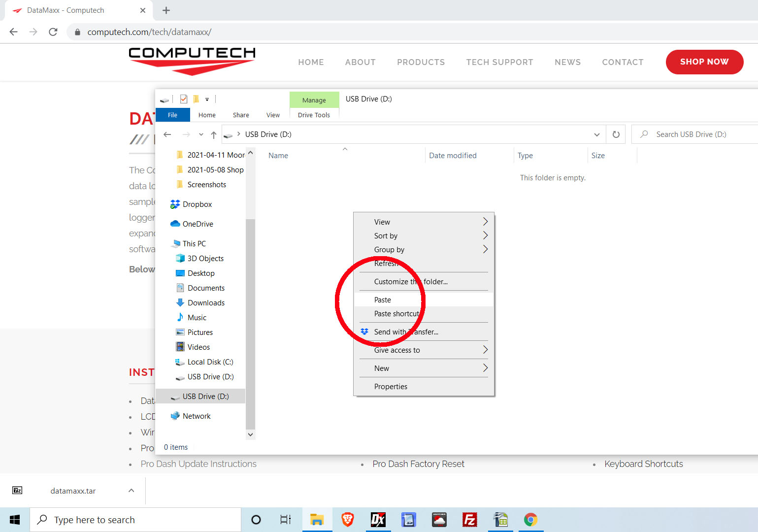758x532 pixels.
Task: Switch to the View ribbon tab
Action: [273, 115]
